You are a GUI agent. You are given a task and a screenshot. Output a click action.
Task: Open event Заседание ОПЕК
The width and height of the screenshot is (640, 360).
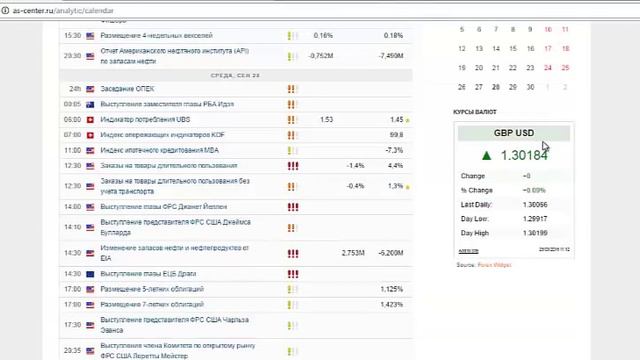(x=127, y=89)
